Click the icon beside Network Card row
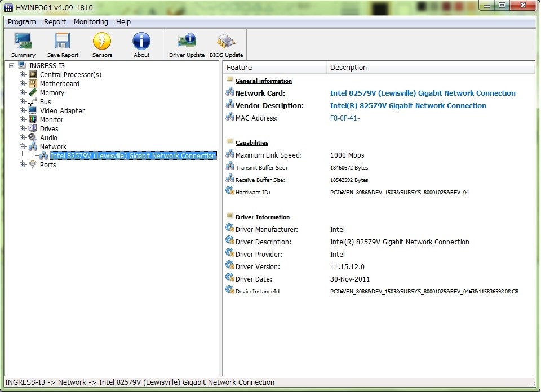The height and width of the screenshot is (392, 541). click(x=230, y=92)
